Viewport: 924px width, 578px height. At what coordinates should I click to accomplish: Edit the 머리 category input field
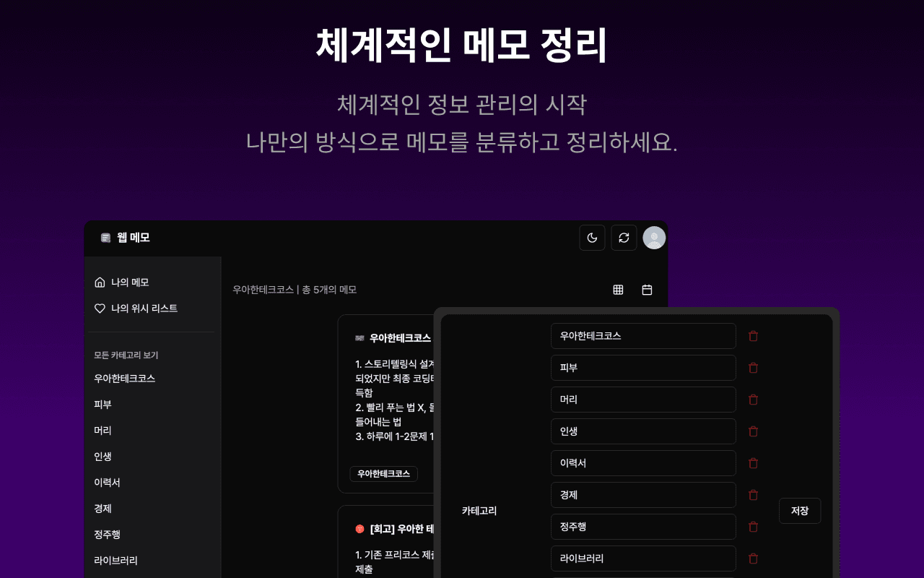[643, 400]
